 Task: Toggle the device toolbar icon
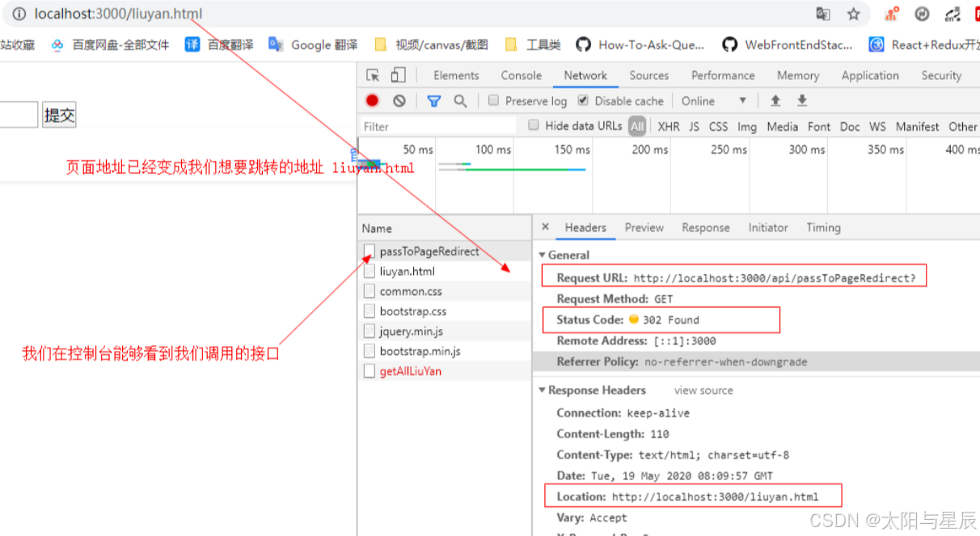coord(398,75)
